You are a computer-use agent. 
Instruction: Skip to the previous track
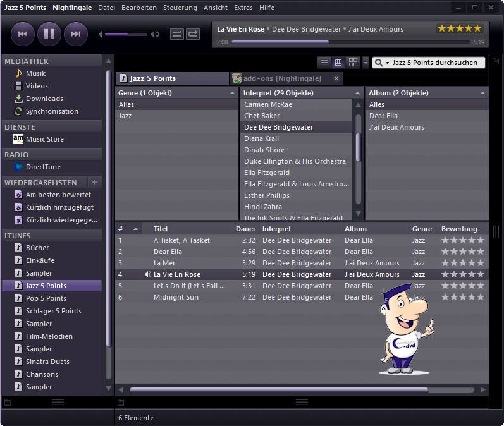click(x=23, y=33)
